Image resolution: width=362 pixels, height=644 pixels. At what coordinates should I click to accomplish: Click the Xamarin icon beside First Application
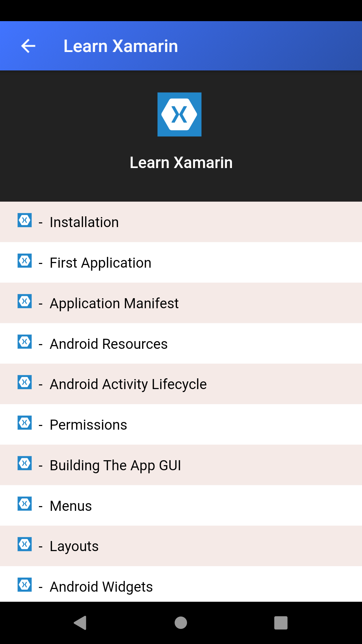pos(24,262)
